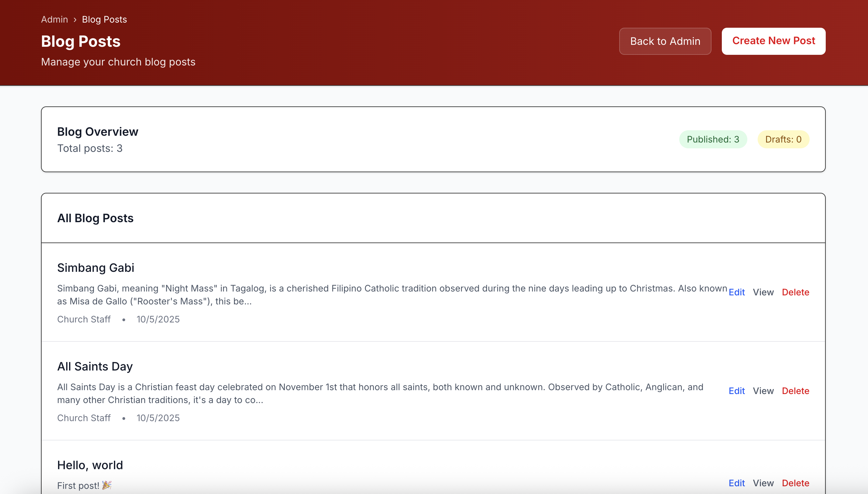This screenshot has height=494, width=868.
Task: Edit the All Saints Day post
Action: [736, 391]
